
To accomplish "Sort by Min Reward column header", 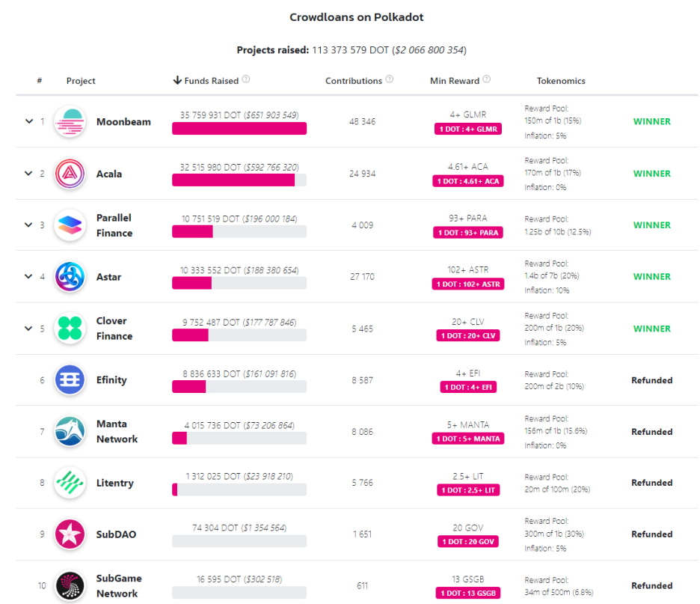I will click(455, 81).
